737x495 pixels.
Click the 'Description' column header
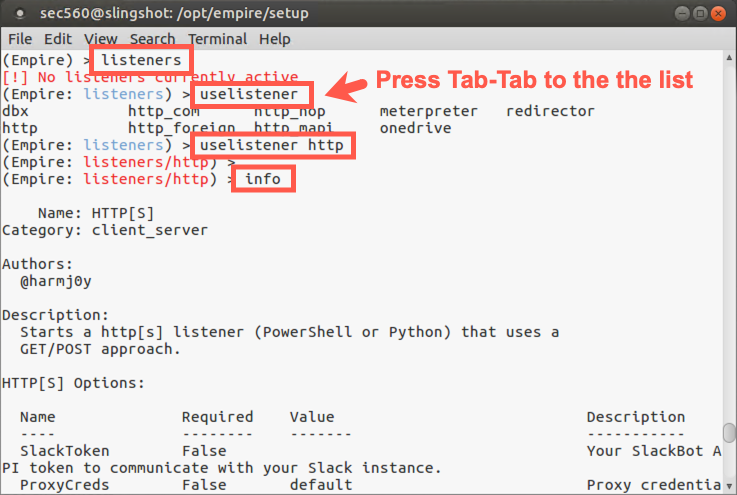click(x=635, y=417)
